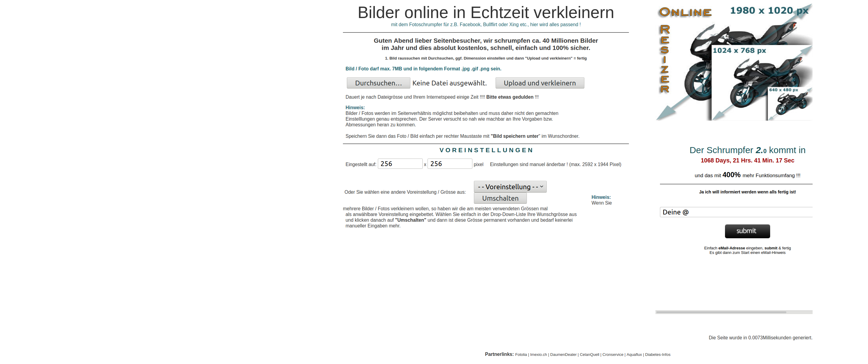Open the Diabetes-Infos partner link
The image size is (868, 364).
(x=658, y=355)
